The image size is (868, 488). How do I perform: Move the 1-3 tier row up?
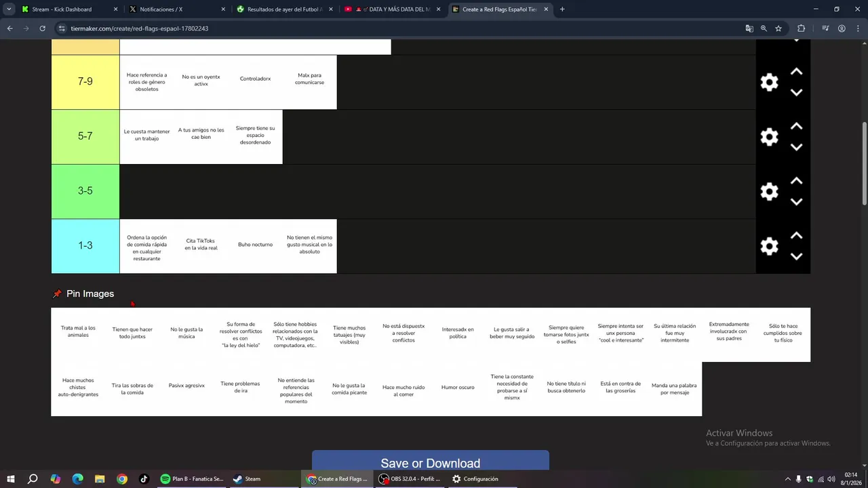797,236
